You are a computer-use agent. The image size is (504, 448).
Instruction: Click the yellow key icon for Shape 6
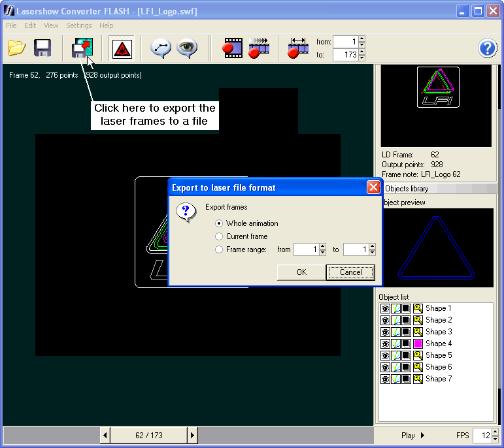coord(418,367)
